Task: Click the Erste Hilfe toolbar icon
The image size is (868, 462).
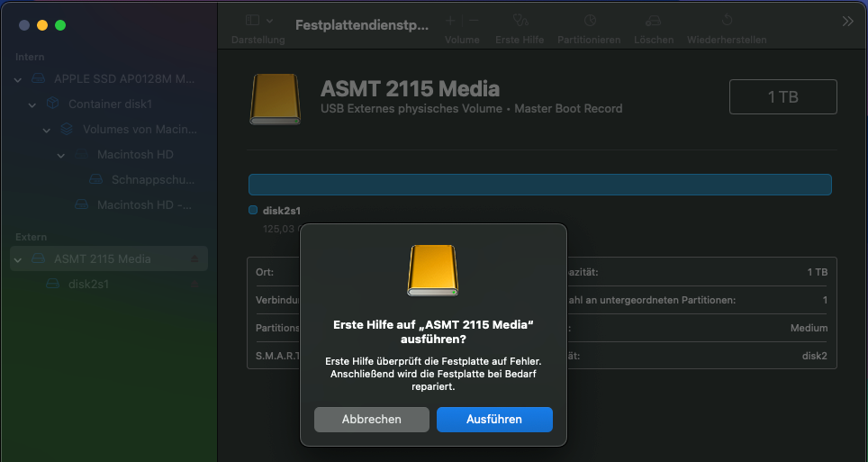Action: 520,20
